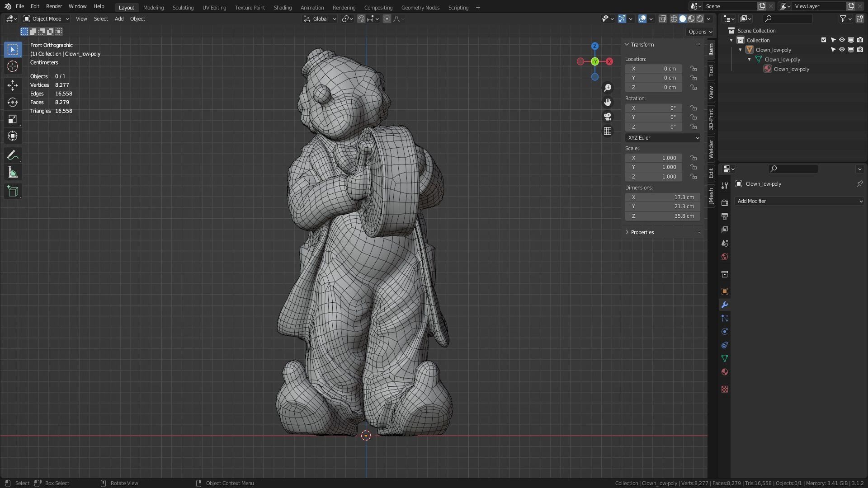This screenshot has height=488, width=868.
Task: Open the Output properties tab icon
Action: 725,216
